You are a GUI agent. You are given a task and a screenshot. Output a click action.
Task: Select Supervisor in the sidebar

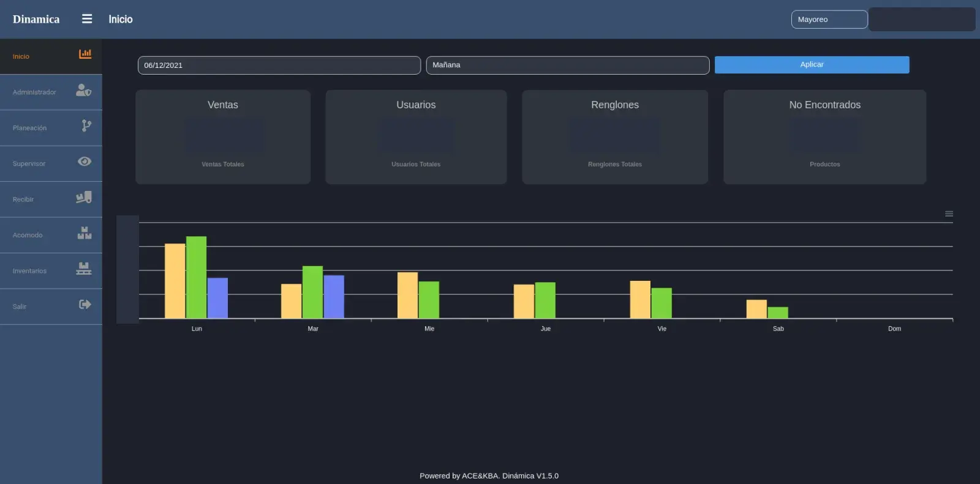click(51, 164)
